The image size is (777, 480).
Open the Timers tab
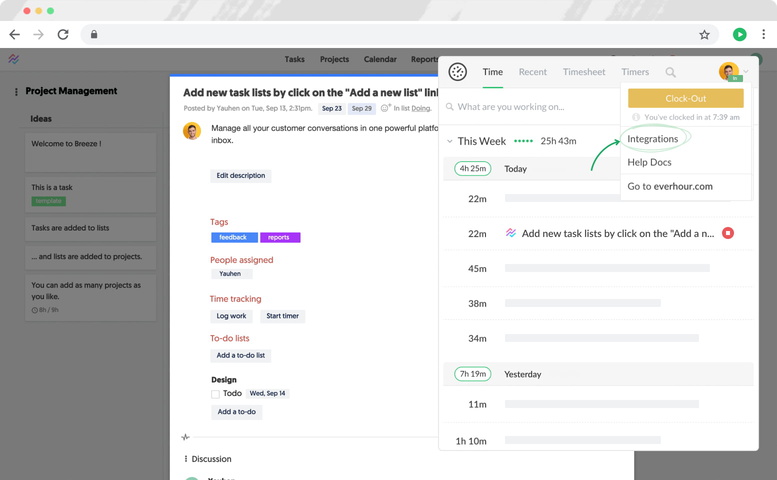pos(635,72)
